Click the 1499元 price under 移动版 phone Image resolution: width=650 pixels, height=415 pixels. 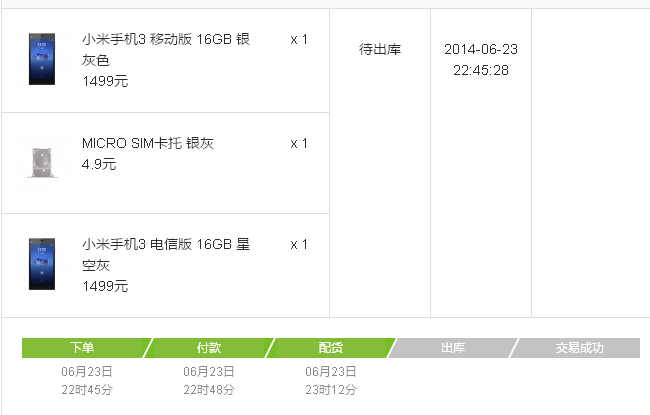click(x=105, y=82)
